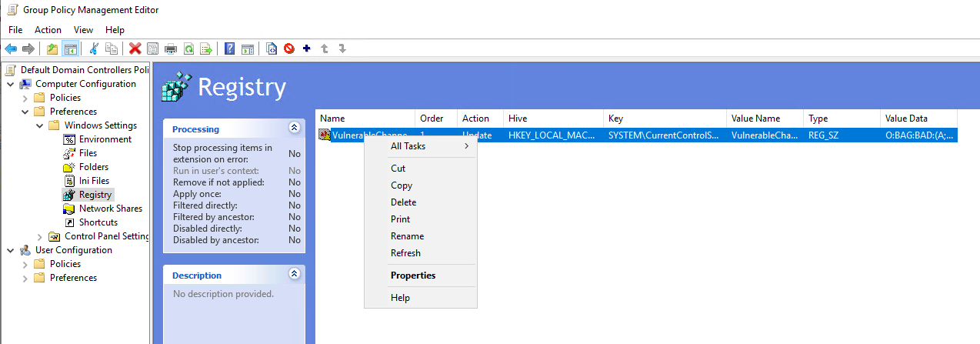Open the View menu

tap(83, 30)
